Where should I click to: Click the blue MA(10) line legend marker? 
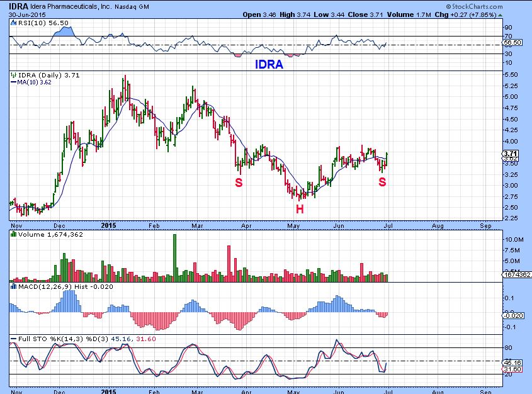click(x=14, y=82)
